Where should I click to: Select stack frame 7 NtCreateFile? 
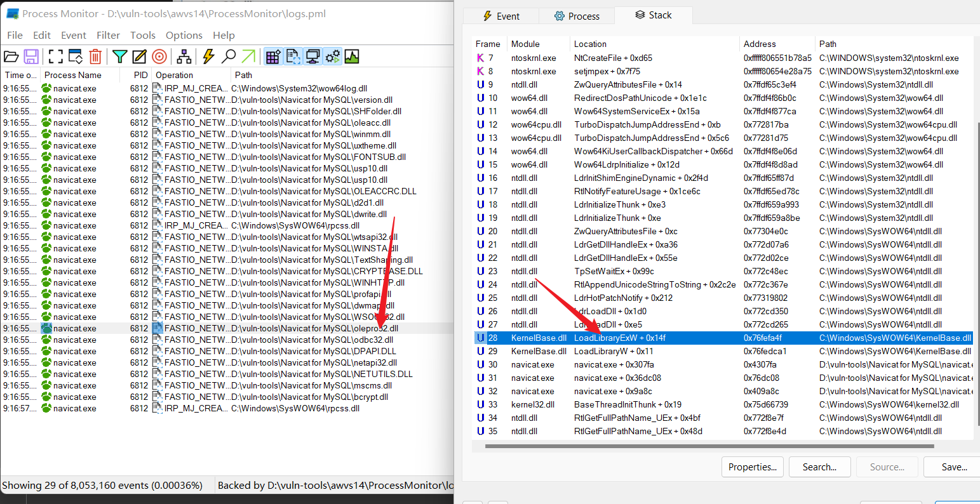click(x=723, y=58)
